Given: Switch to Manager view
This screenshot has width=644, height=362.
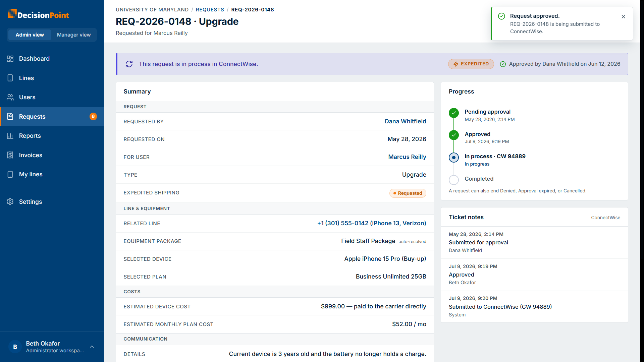Looking at the screenshot, I should 74,35.
